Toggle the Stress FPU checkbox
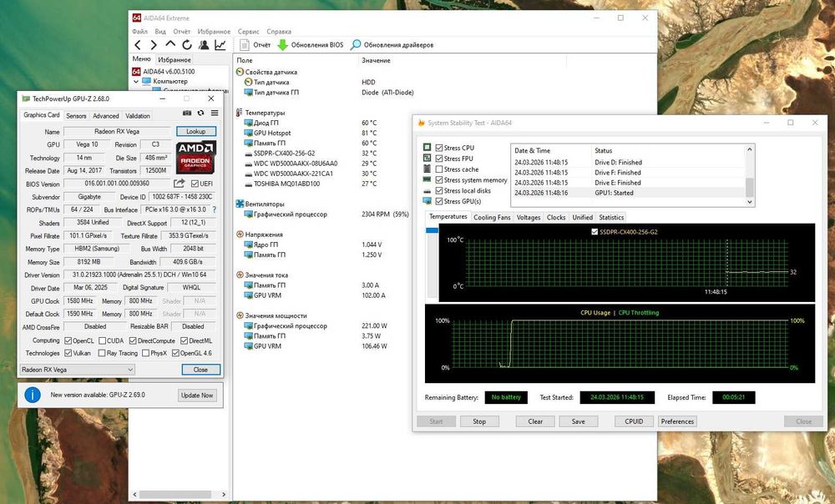Image resolution: width=835 pixels, height=504 pixels. tap(439, 159)
